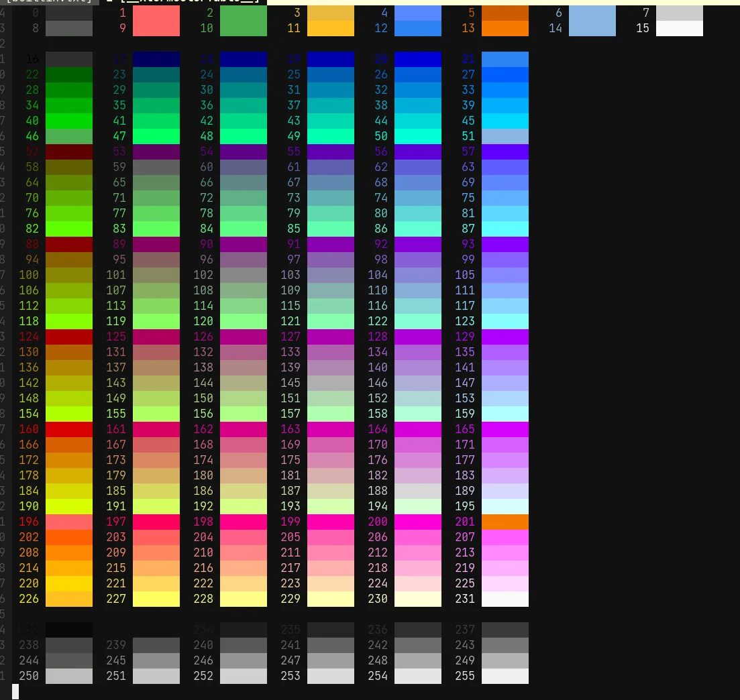Image resolution: width=740 pixels, height=700 pixels.
Task: Click the number label 167
Action: pyautogui.click(x=116, y=445)
